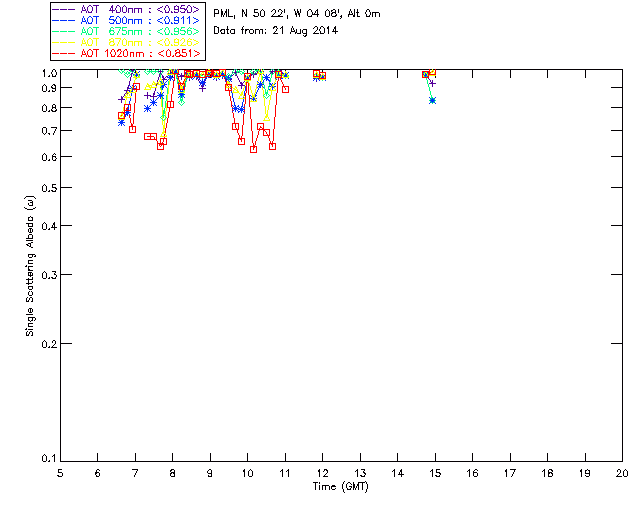This screenshot has width=640, height=512.
Task: Select the AOT 675nm legend entry
Action: click(x=127, y=31)
